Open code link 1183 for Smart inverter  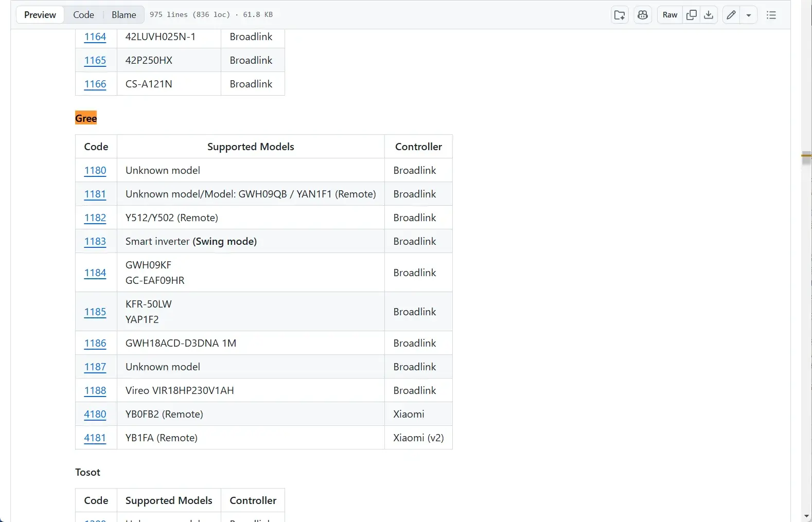pos(95,241)
